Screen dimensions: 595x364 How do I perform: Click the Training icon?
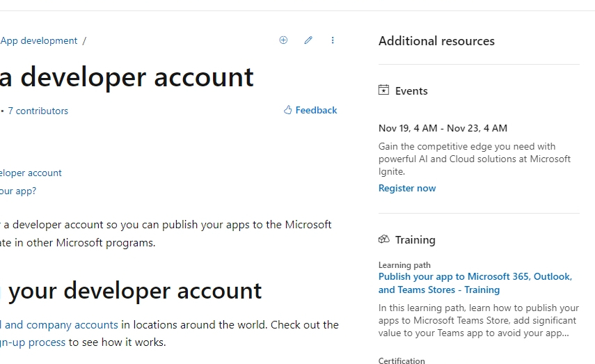point(383,239)
